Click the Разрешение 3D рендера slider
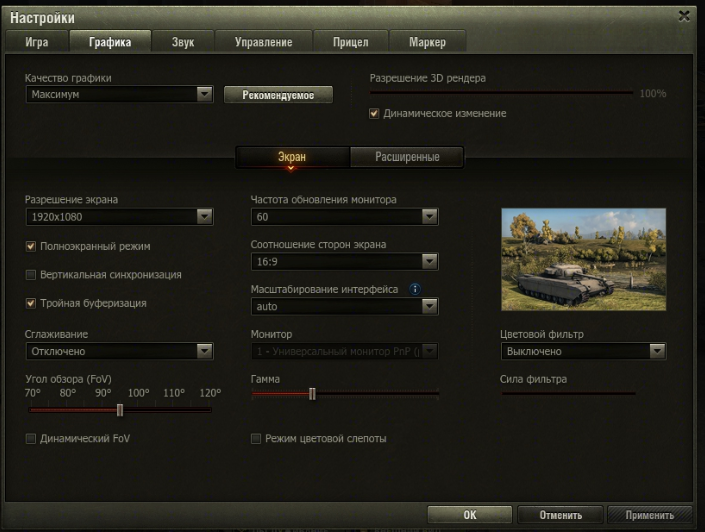Viewport: 705px width, 532px height. click(x=501, y=93)
